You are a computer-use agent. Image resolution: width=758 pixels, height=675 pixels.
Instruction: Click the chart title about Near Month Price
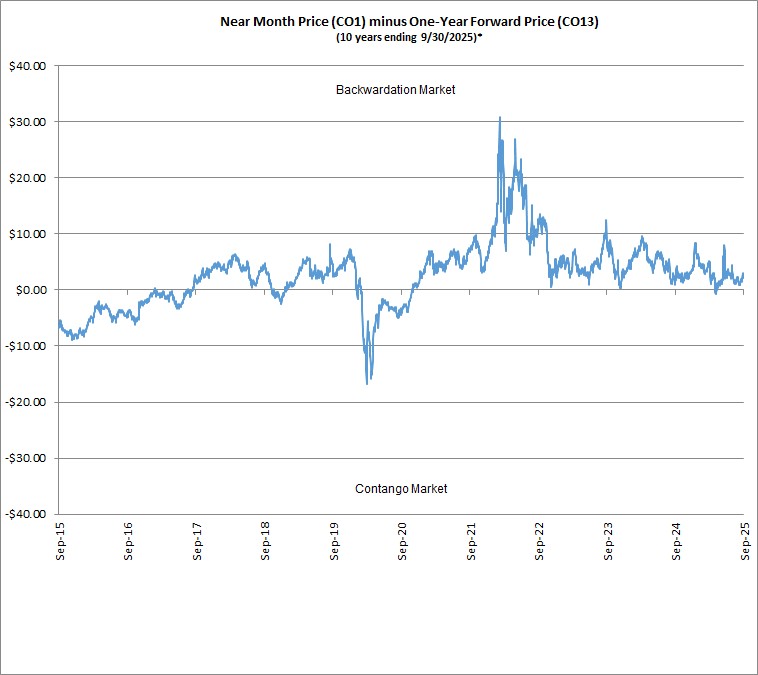[x=409, y=22]
